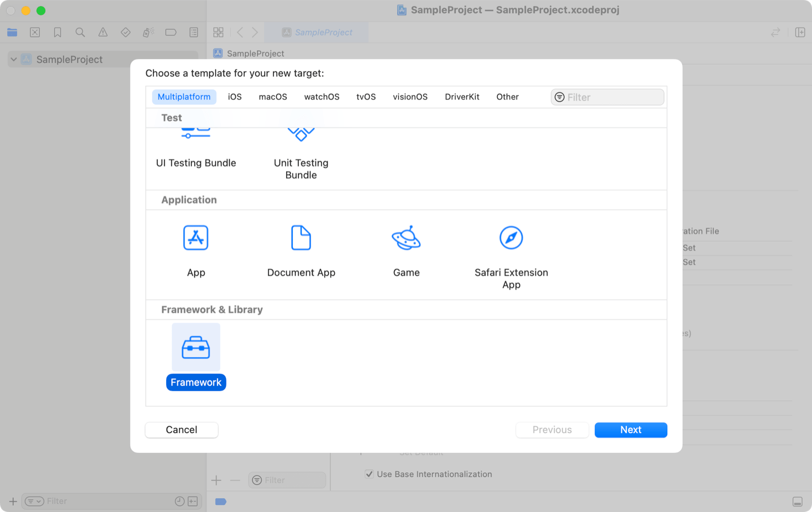The image size is (812, 512).
Task: Toggle the debug area at bottom right
Action: 797,501
